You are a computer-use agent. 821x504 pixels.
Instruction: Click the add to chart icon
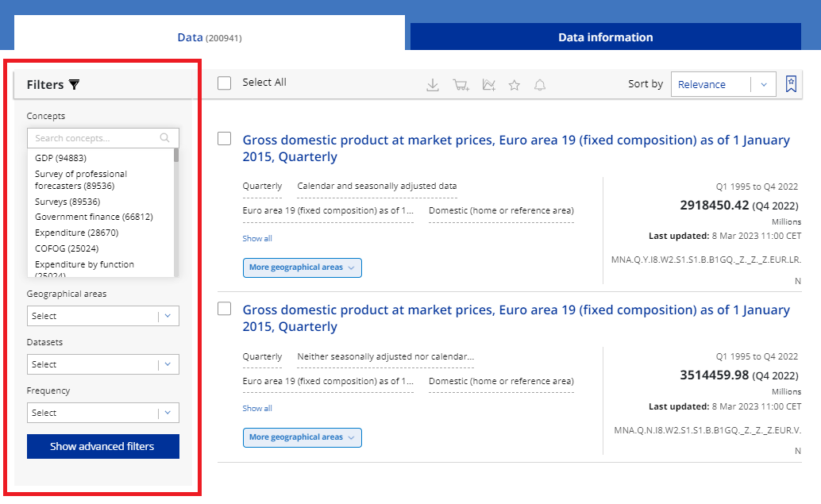pyautogui.click(x=488, y=85)
